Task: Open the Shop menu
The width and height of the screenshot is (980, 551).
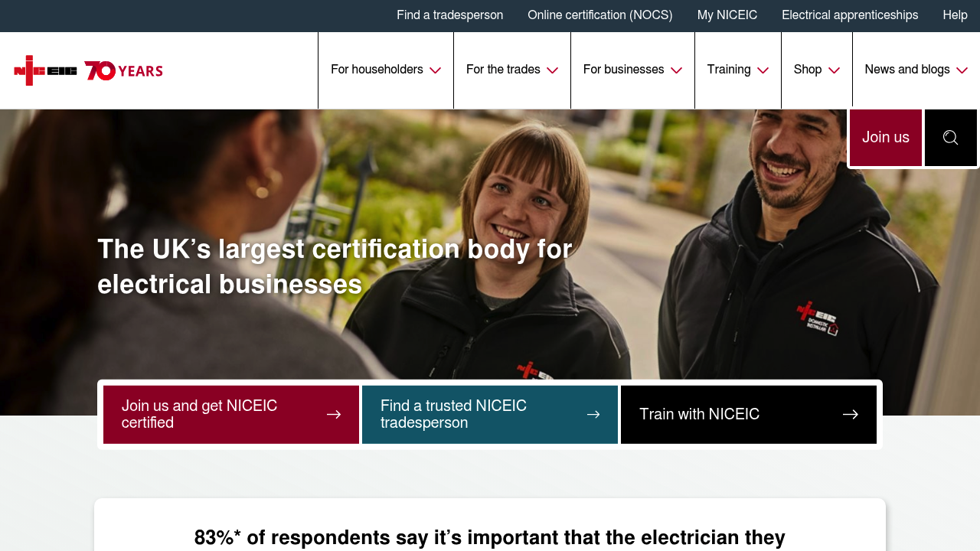Action: [817, 70]
